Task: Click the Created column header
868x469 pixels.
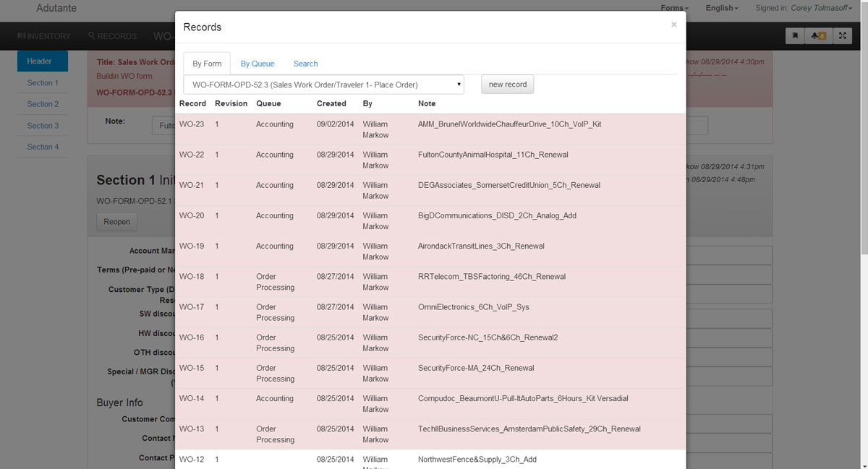Action: (331, 103)
